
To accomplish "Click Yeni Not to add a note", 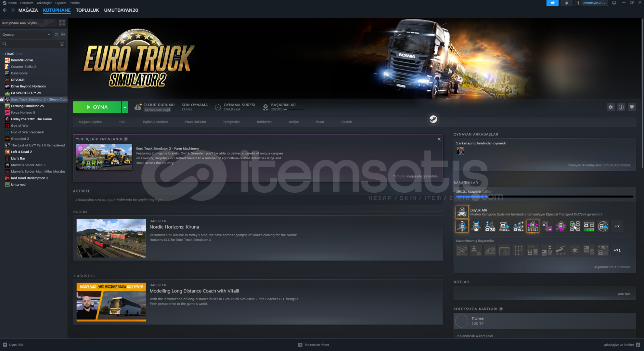I will click(624, 294).
